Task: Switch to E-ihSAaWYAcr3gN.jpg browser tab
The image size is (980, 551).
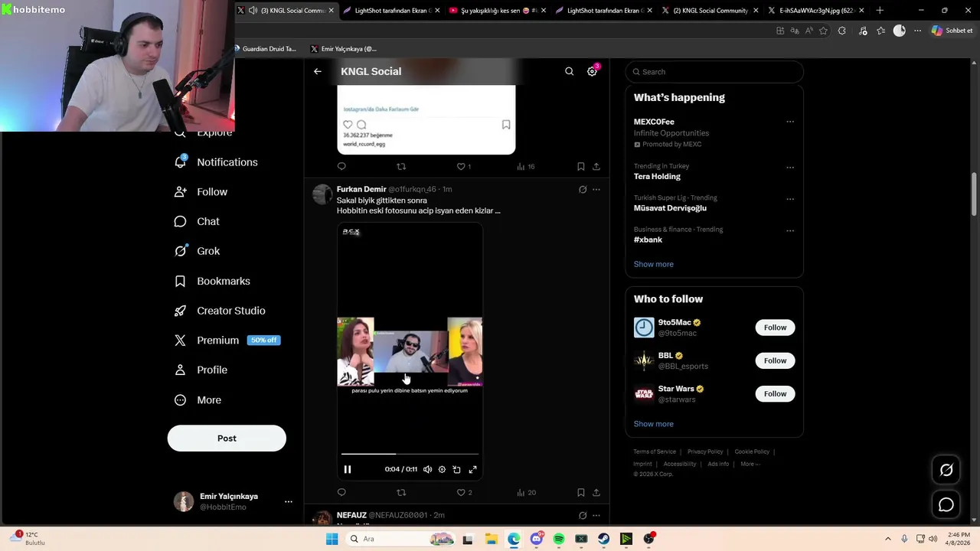Action: pyautogui.click(x=814, y=11)
